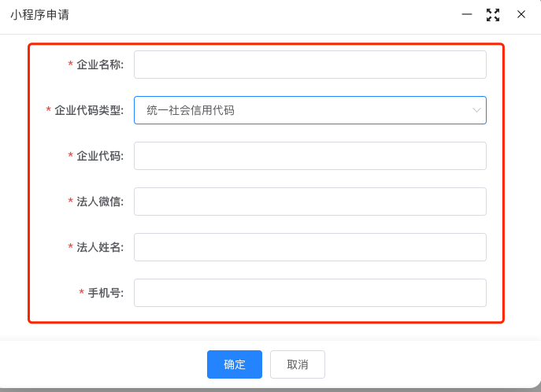The width and height of the screenshot is (541, 392).
Task: Close the 小程序申请 dialog
Action: (x=521, y=14)
